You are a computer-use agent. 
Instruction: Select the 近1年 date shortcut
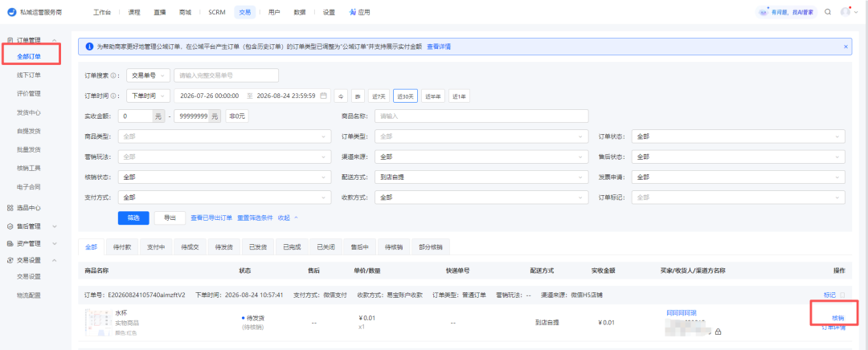point(459,96)
